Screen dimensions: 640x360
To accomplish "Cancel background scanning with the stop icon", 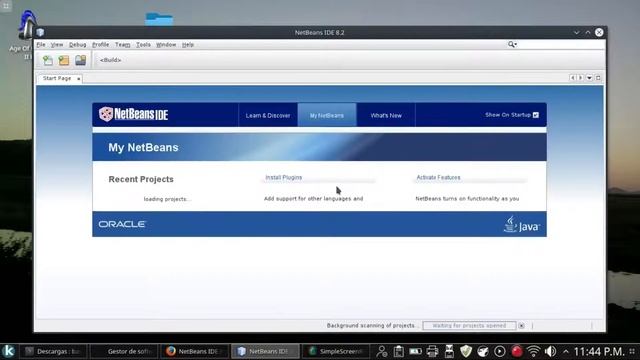I will coord(521,326).
